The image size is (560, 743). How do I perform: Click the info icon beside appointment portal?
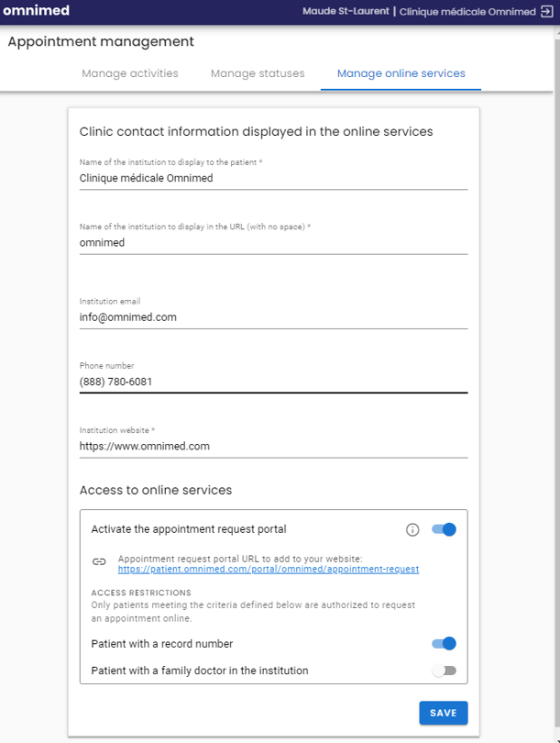pyautogui.click(x=412, y=530)
